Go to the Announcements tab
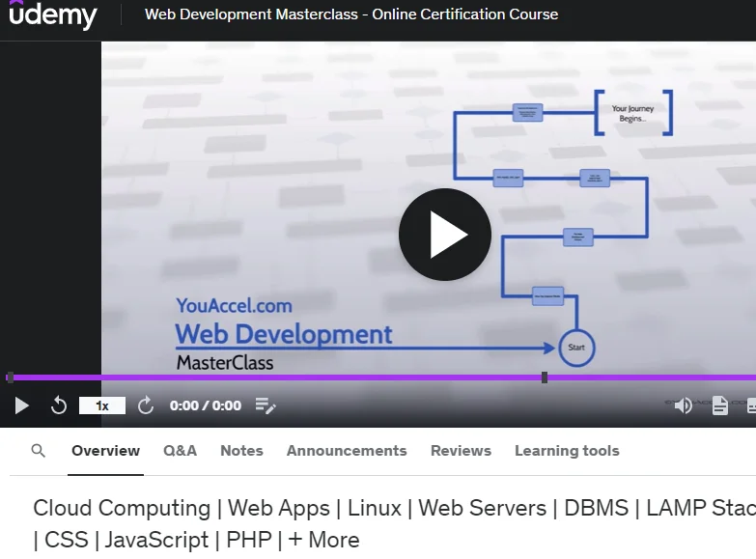Image resolution: width=756 pixels, height=559 pixels. click(347, 451)
